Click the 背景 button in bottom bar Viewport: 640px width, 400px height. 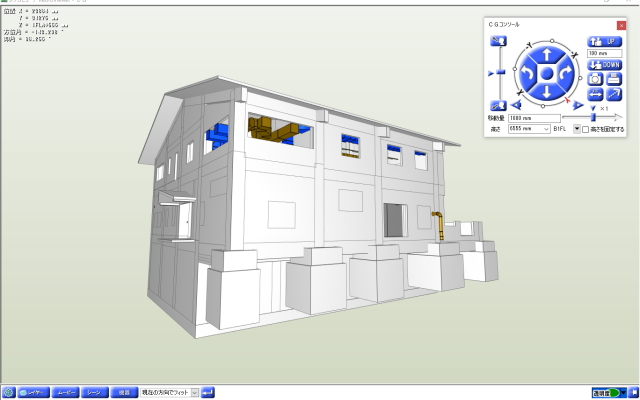click(124, 392)
